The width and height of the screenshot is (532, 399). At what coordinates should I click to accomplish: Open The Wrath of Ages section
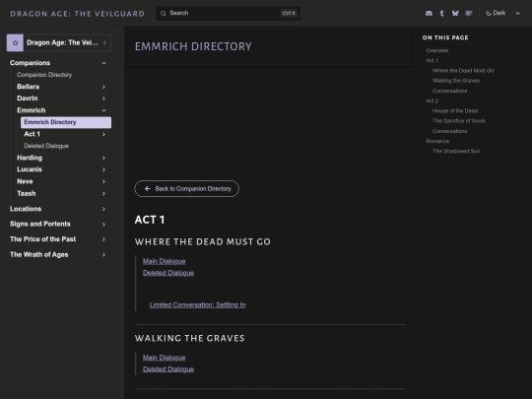tap(39, 254)
